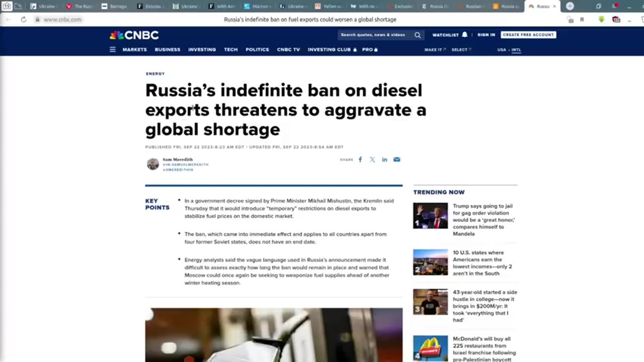Open the CNBC hamburger menu
The image size is (644, 362).
pos(113,50)
